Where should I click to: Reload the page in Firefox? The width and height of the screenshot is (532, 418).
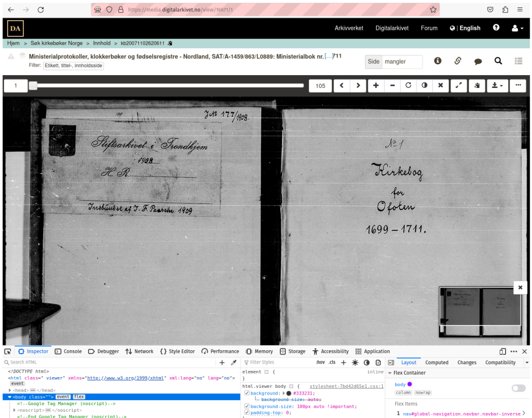[x=41, y=10]
